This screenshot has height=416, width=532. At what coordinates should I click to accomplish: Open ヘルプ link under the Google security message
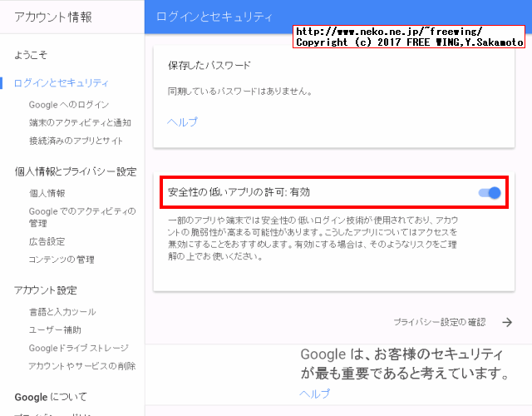[315, 394]
